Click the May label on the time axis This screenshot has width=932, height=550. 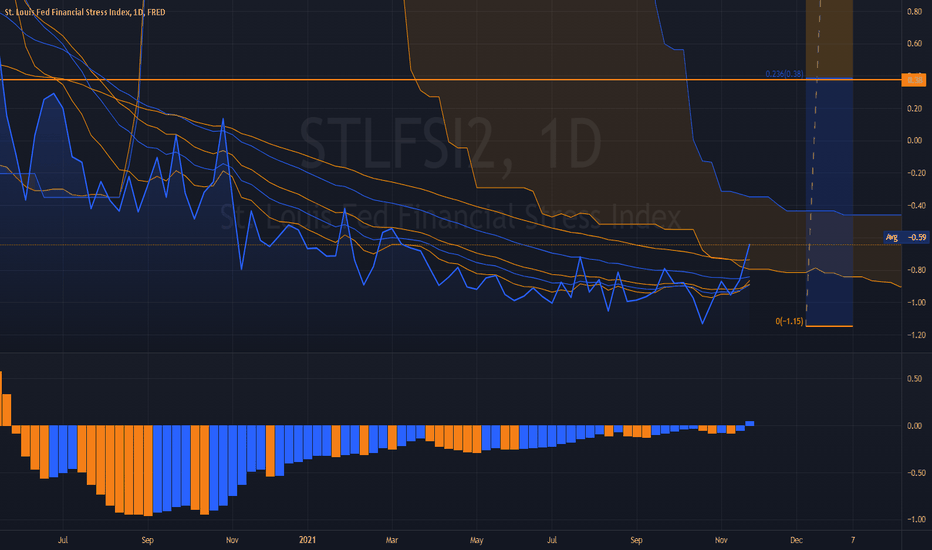point(476,540)
